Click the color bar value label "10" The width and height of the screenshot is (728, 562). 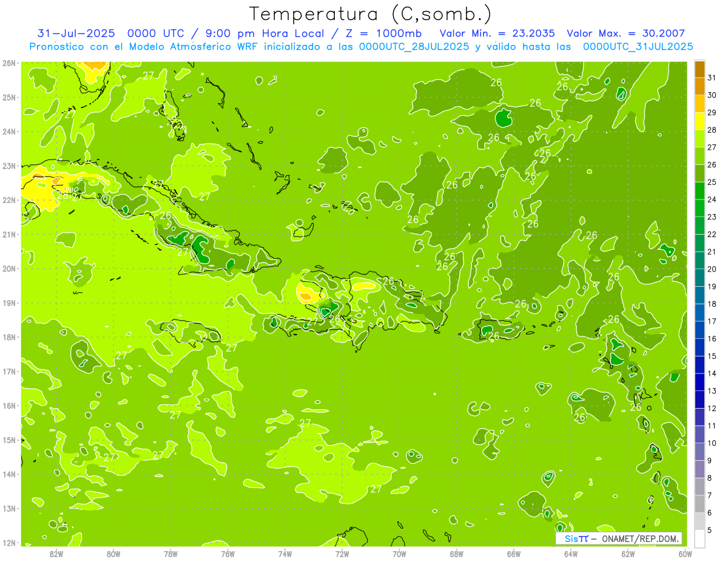[x=712, y=443]
